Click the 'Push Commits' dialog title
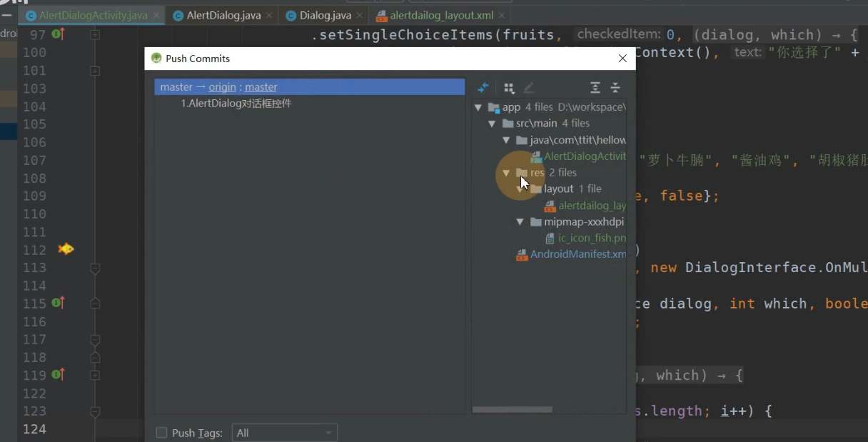The width and height of the screenshot is (868, 442). click(x=198, y=59)
